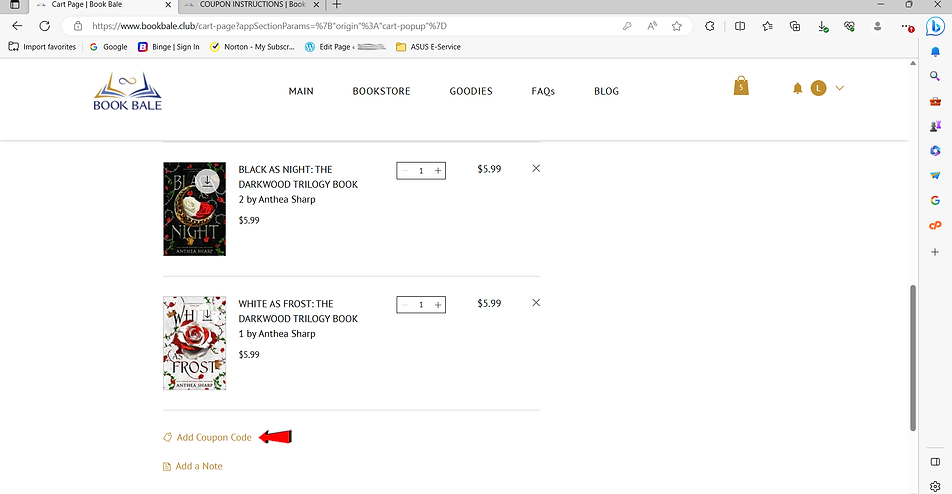Open the browser extensions icon

click(x=709, y=26)
